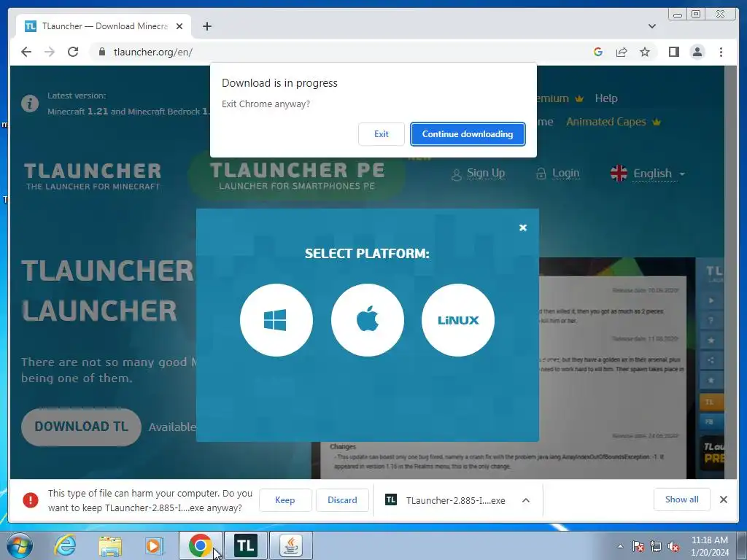Open Action Center flag icon
Image resolution: width=747 pixels, height=560 pixels.
pyautogui.click(x=638, y=547)
